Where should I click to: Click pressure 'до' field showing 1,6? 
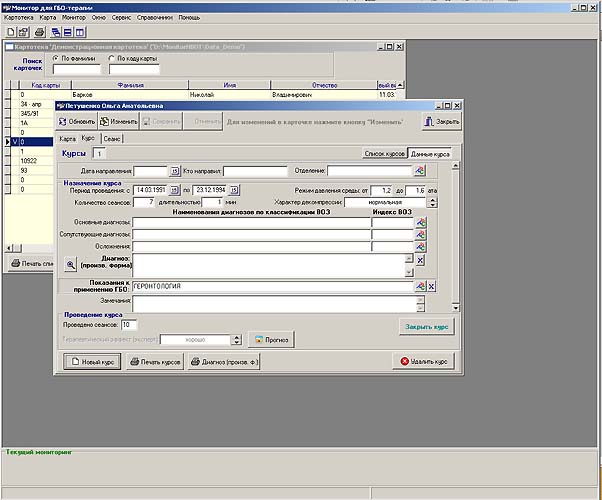(x=415, y=190)
